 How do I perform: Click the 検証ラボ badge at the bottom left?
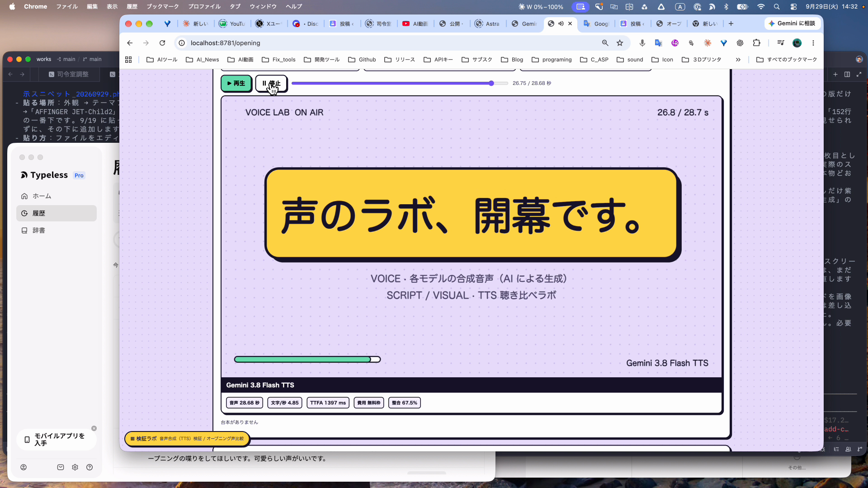pyautogui.click(x=187, y=439)
